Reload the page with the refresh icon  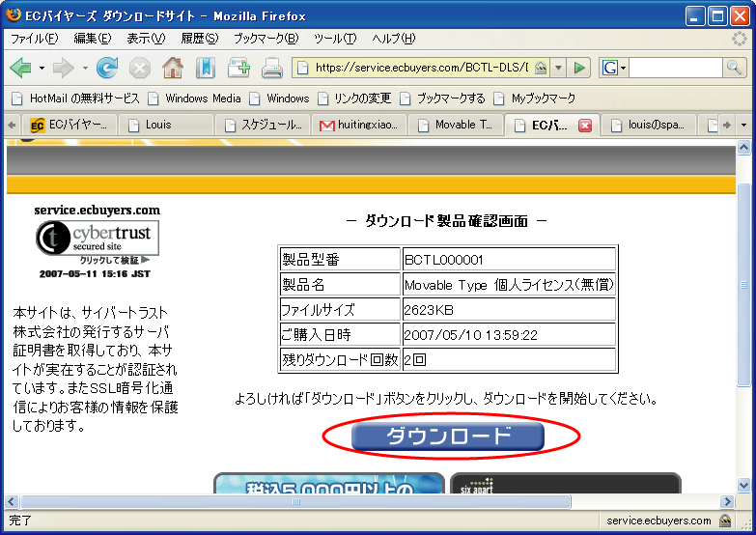[107, 68]
